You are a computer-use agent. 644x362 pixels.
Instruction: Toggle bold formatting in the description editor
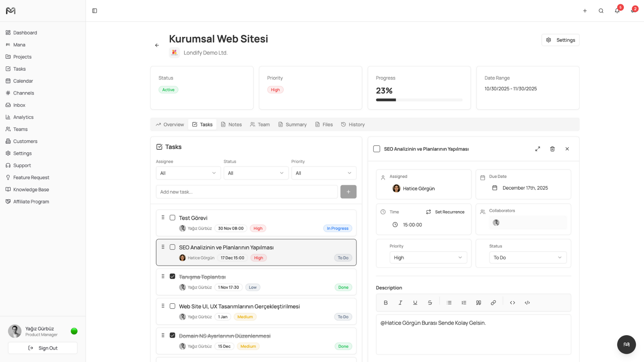tap(385, 302)
